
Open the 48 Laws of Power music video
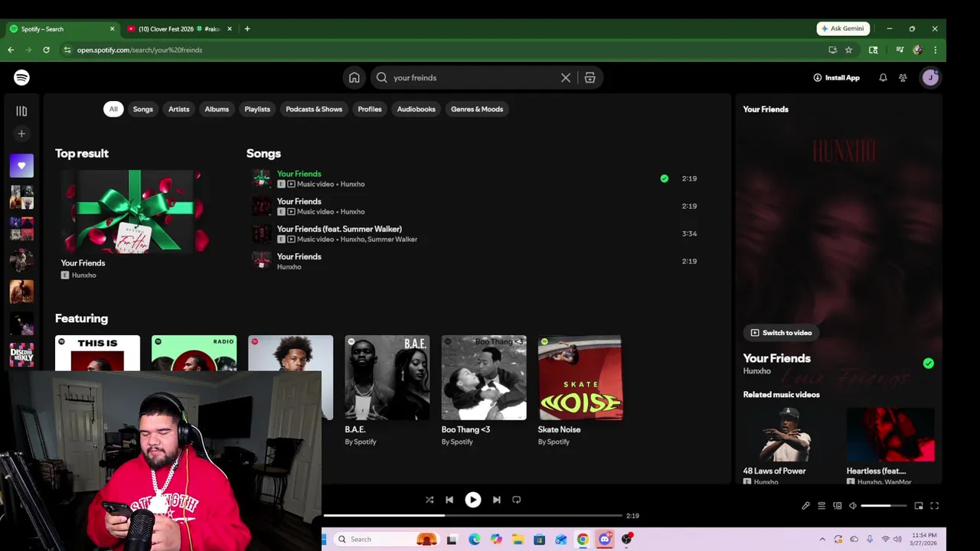[786, 446]
